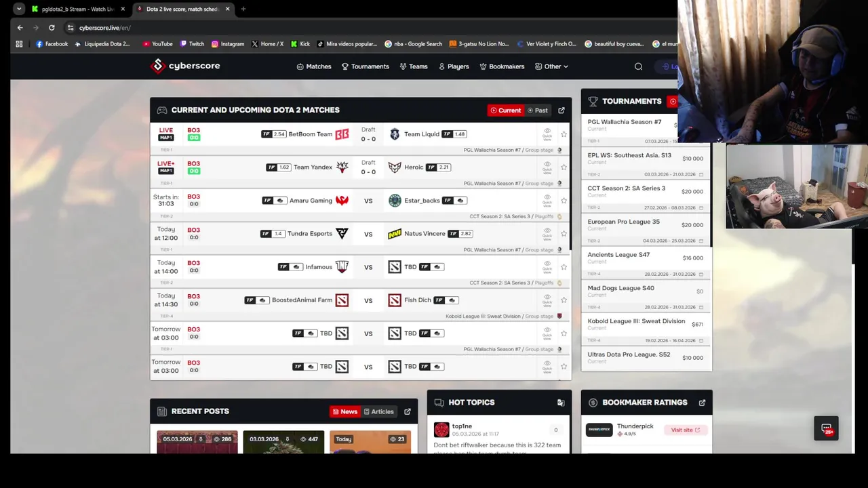Open Bookmakers navigation item

point(502,66)
